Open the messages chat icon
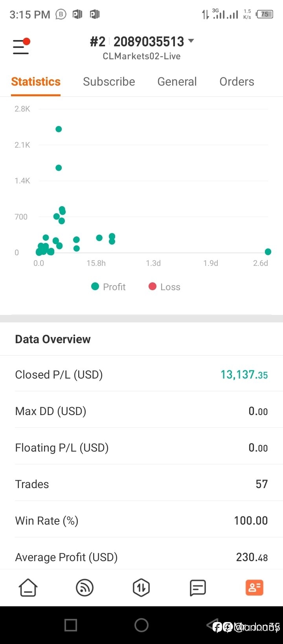Viewport: 283px width, 644px height. [198, 588]
